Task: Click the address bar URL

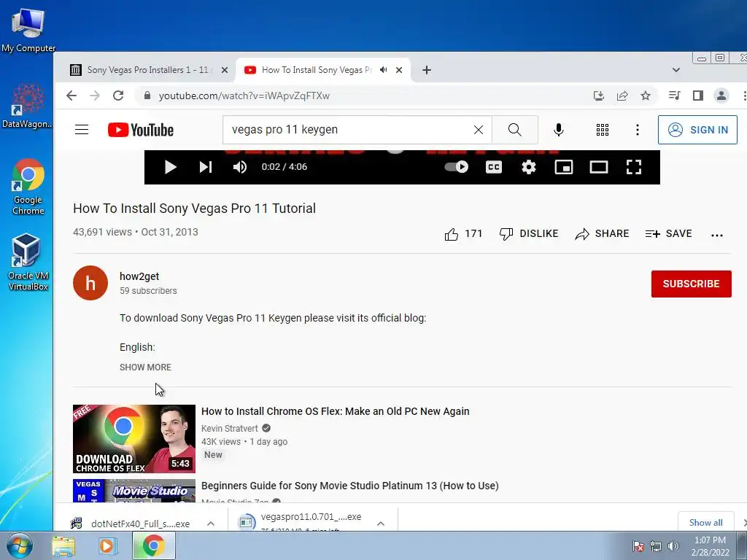Action: click(x=244, y=96)
